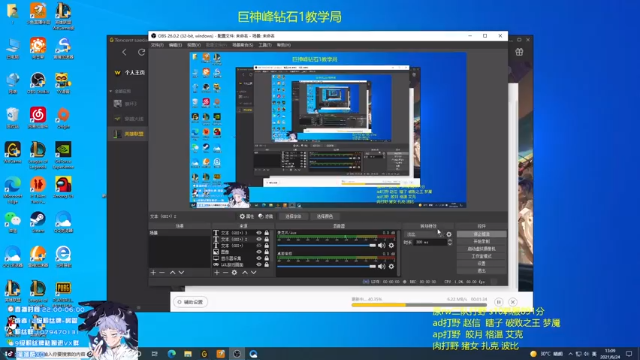Remove the selected source with the minus icon

[225, 272]
